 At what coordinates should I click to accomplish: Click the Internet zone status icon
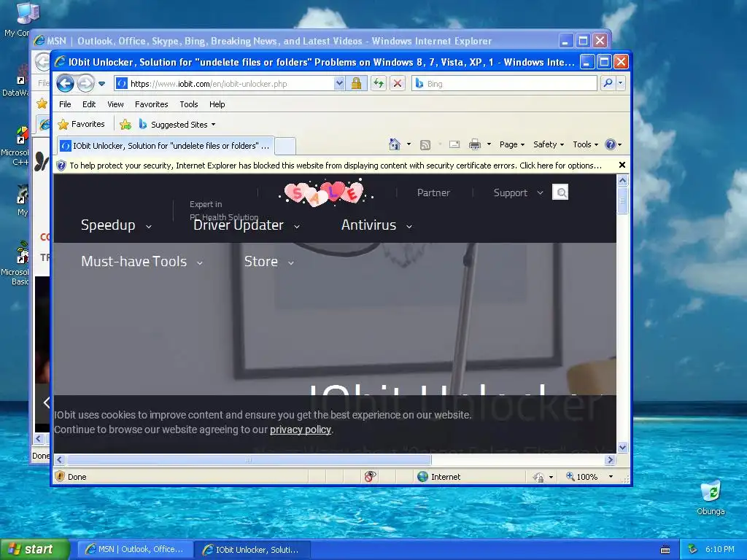[x=422, y=477]
